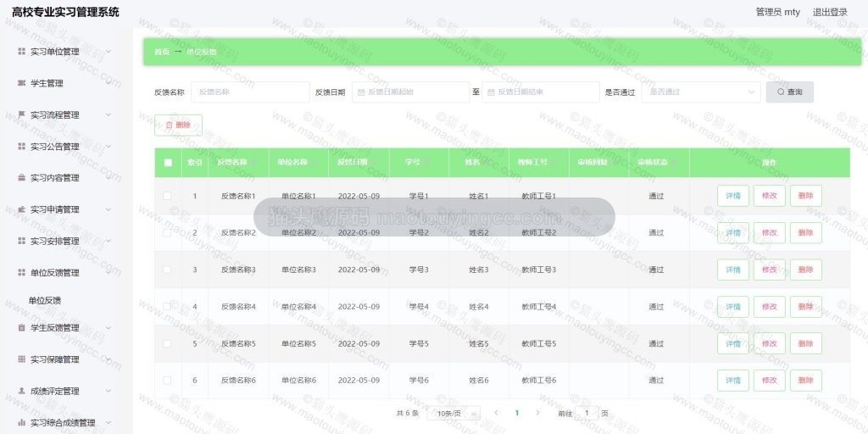Click 修改 for 反馈名称2
The image size is (868, 434).
tap(770, 232)
